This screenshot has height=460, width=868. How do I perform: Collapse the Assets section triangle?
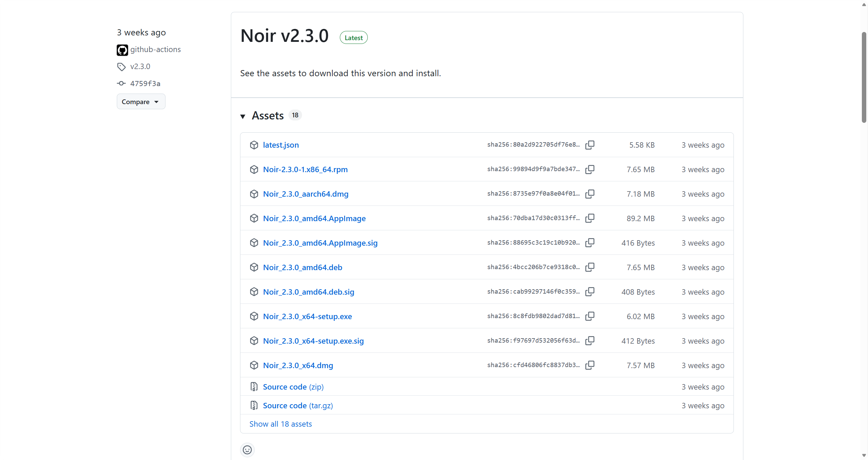(243, 116)
